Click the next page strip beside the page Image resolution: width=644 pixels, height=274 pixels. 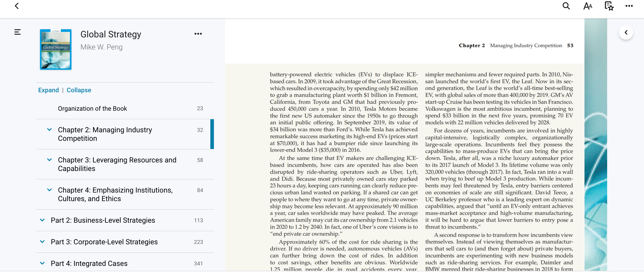596,145
